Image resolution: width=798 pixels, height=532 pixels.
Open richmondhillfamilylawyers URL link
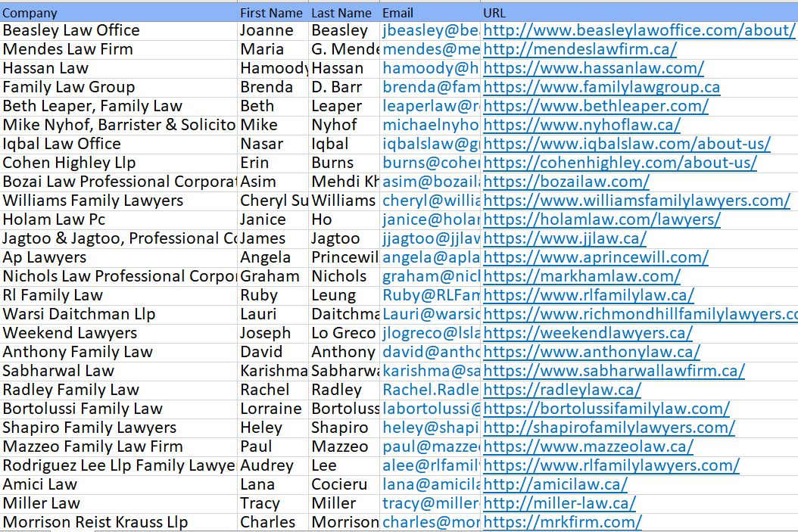[x=641, y=314]
